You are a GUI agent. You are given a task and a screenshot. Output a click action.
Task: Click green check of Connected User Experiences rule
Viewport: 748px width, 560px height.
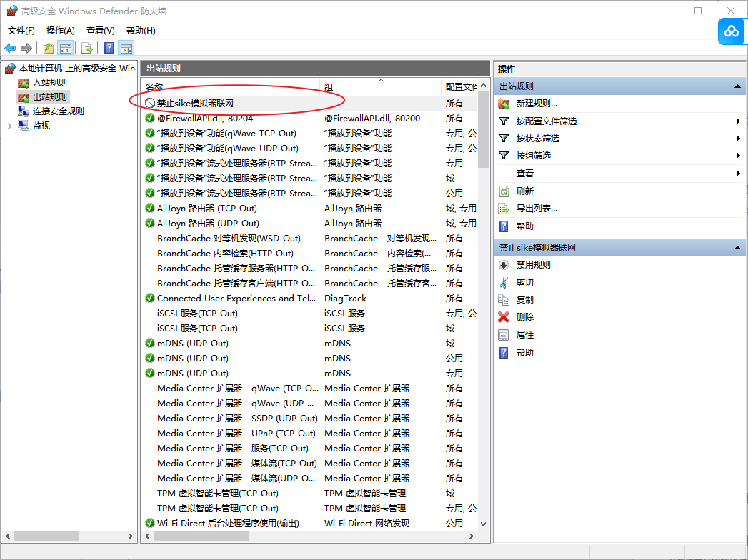(150, 298)
